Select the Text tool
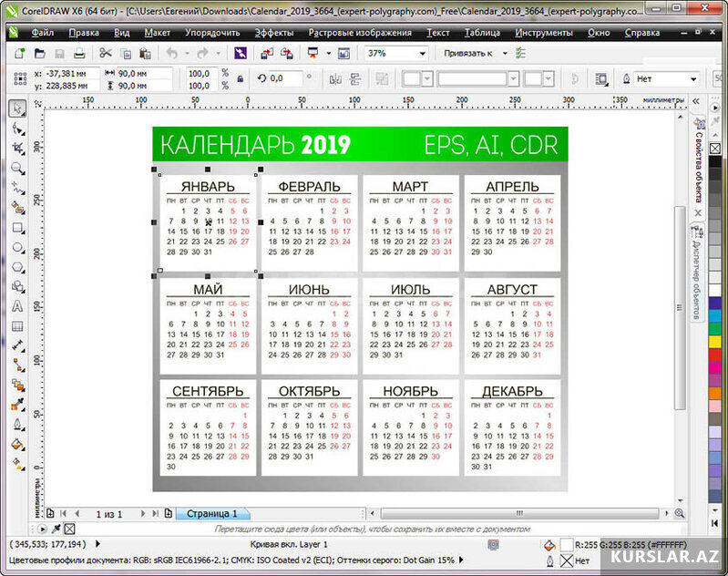The image size is (728, 576). click(17, 306)
